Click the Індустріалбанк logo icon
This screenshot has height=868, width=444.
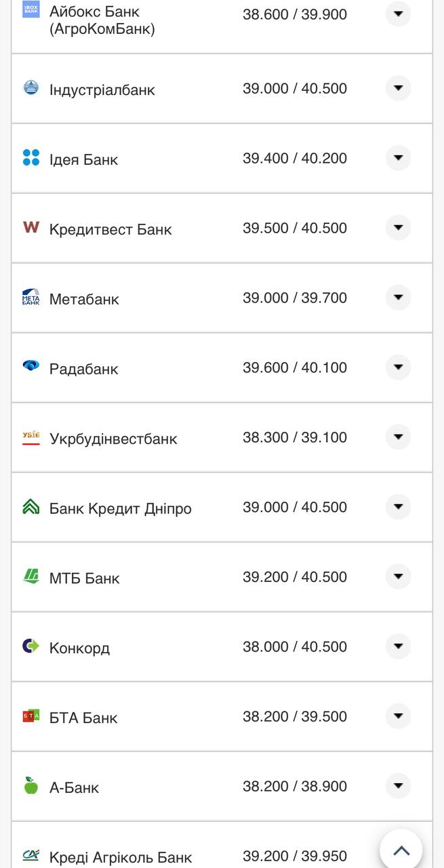31,87
